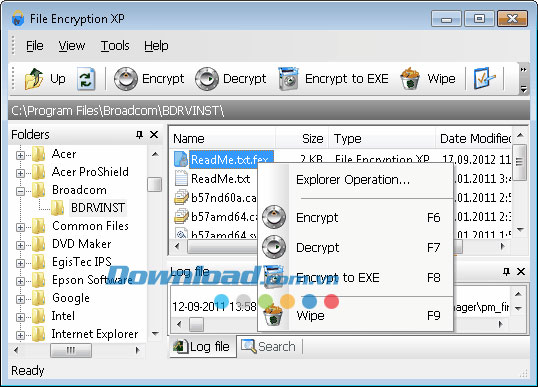This screenshot has width=538, height=387.
Task: Open the Help menu
Action: tap(156, 46)
